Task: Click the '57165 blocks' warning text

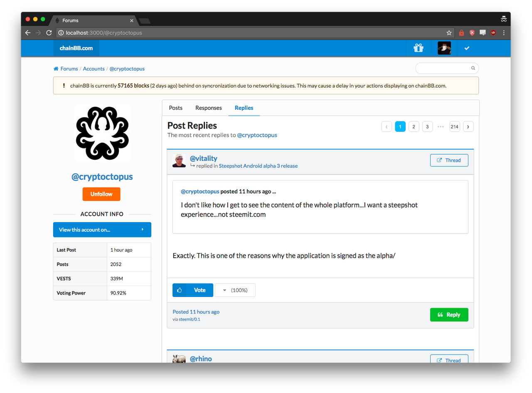Action: 133,86
